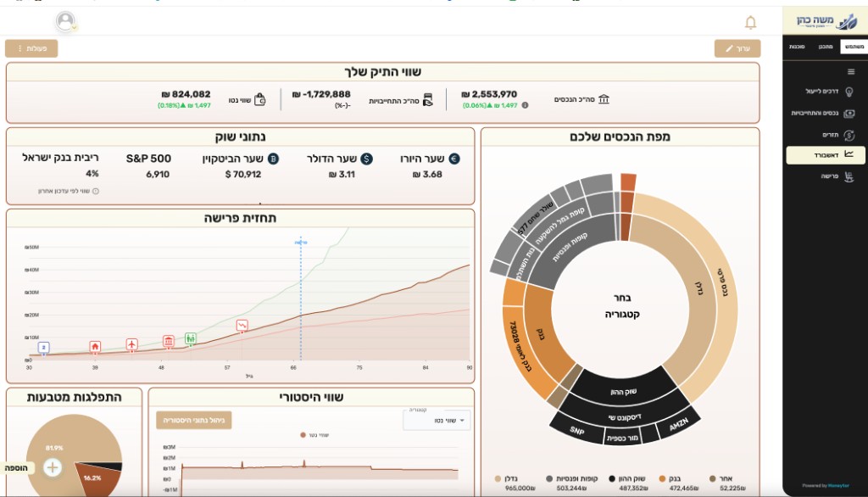Click the blue retirement dashed line label
Image resolution: width=868 pixels, height=497 pixels.
(301, 242)
